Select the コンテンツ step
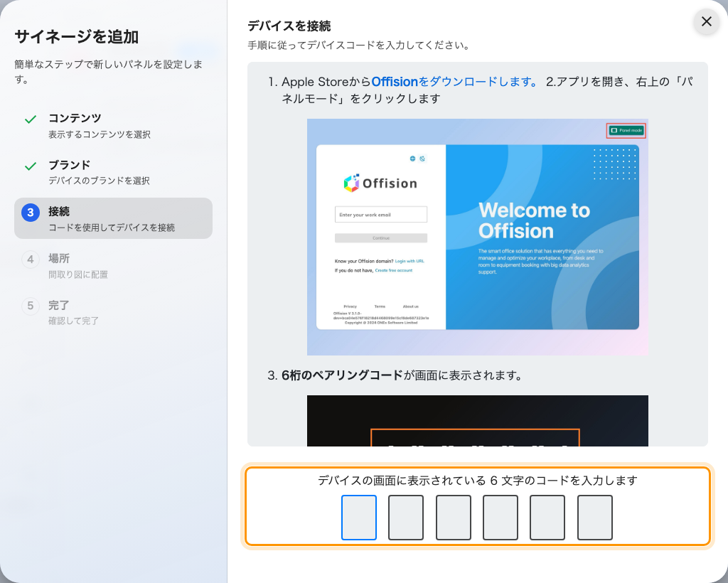Screen dimensions: 728x583 click(x=113, y=125)
